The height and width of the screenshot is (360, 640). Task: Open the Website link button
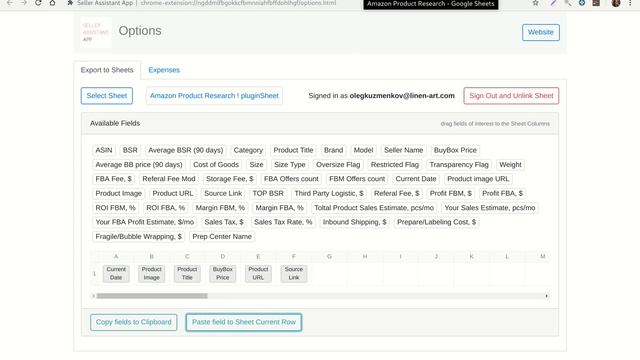[541, 32]
